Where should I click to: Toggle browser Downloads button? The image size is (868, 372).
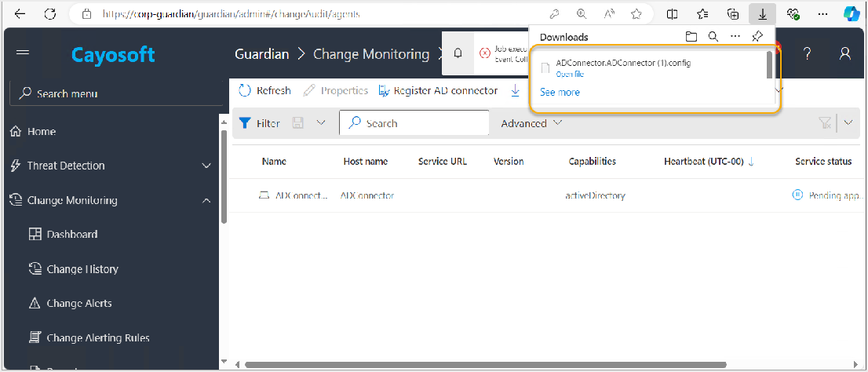[x=762, y=14]
